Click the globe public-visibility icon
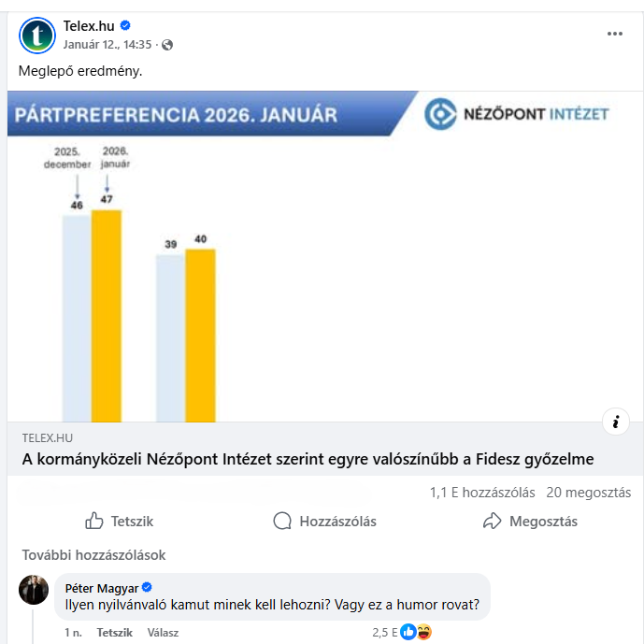 [167, 45]
